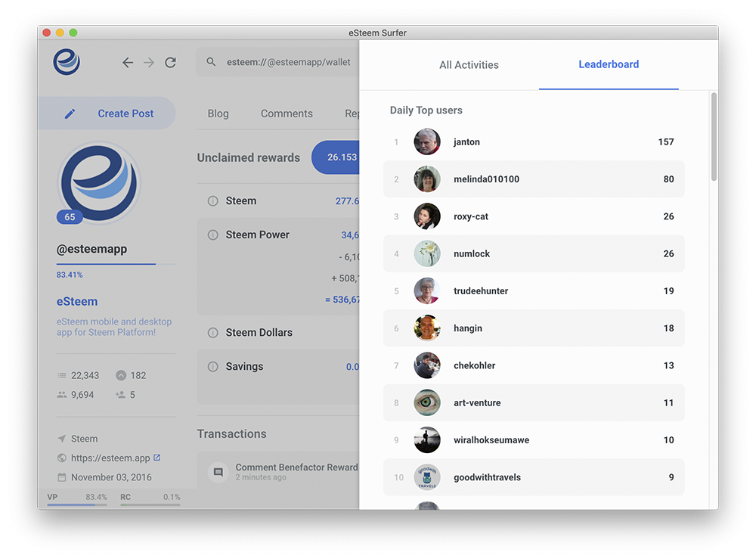Click the Transactions heading

231,433
